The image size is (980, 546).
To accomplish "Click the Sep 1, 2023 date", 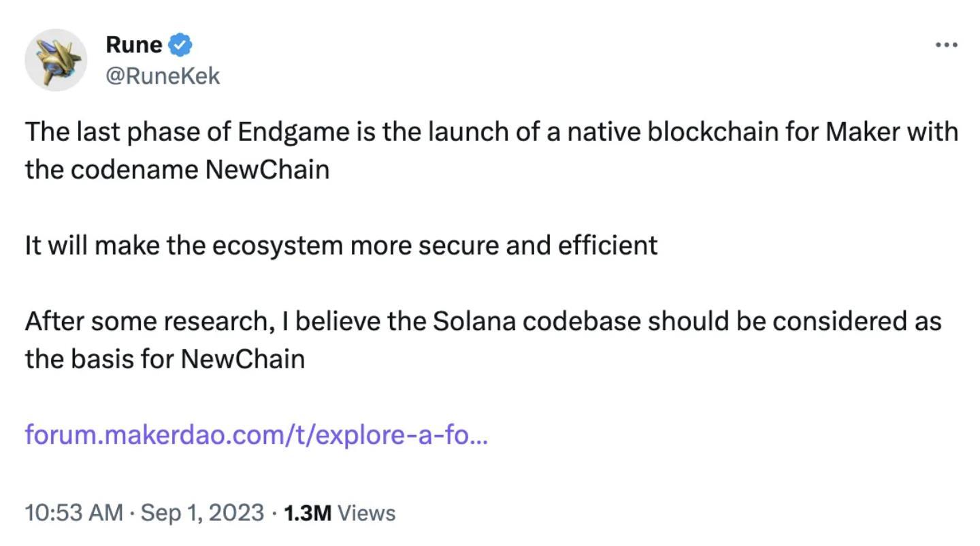I will (202, 512).
